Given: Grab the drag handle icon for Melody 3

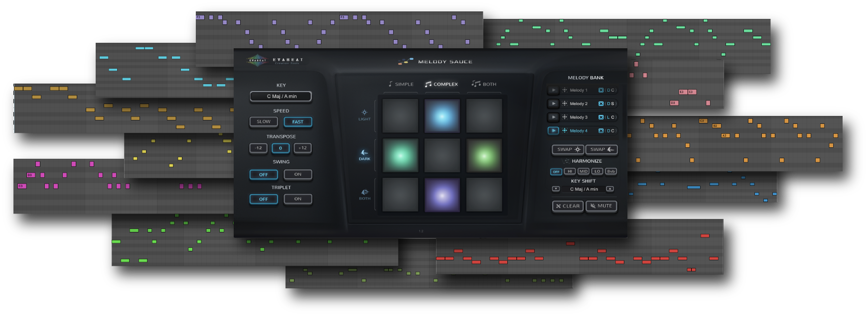Looking at the screenshot, I should (x=565, y=117).
